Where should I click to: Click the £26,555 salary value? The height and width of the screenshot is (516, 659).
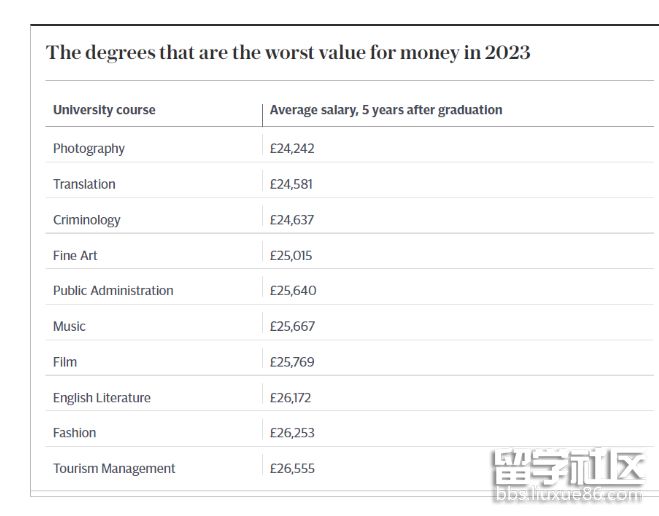[x=292, y=469]
